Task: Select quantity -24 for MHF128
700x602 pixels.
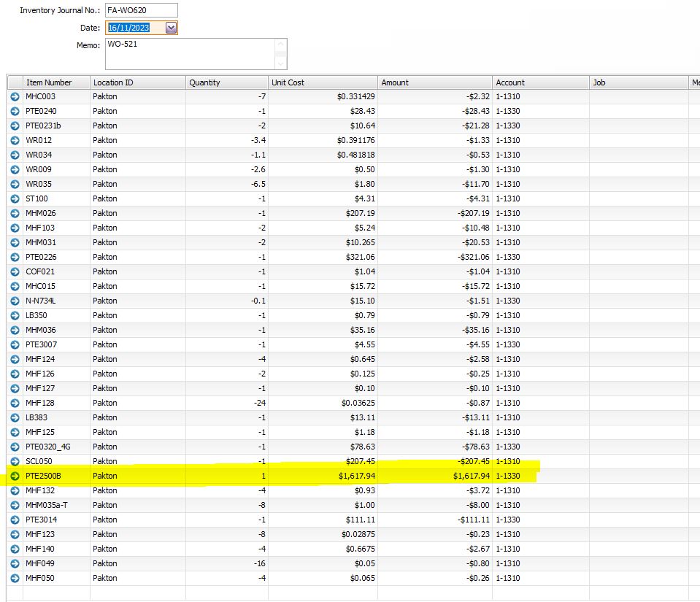Action: point(227,403)
